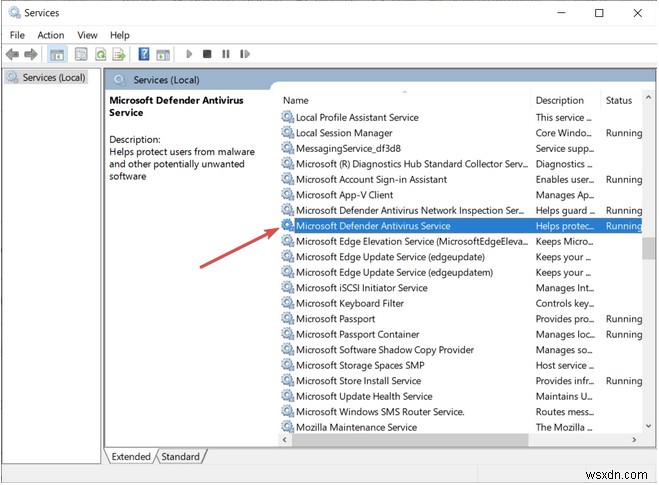Click the Pause Service icon
Viewport: 659px width, 485px height.
(226, 54)
